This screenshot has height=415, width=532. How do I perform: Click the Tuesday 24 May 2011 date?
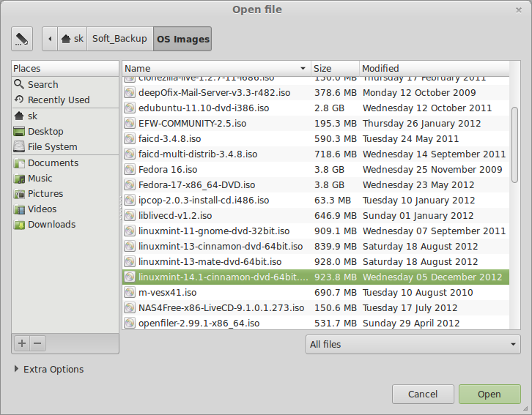[x=410, y=138]
